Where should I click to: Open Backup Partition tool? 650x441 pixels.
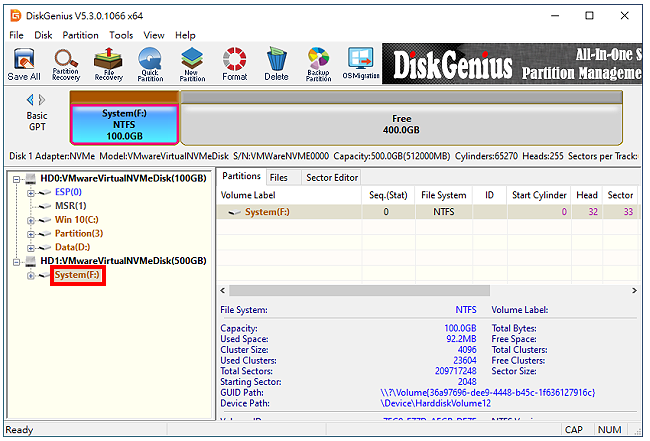318,64
